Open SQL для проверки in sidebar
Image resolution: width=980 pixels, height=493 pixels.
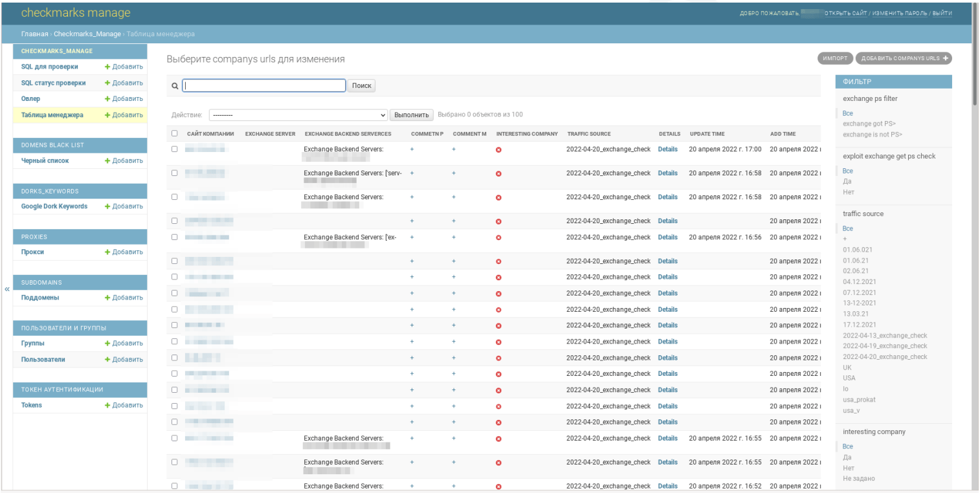(50, 67)
